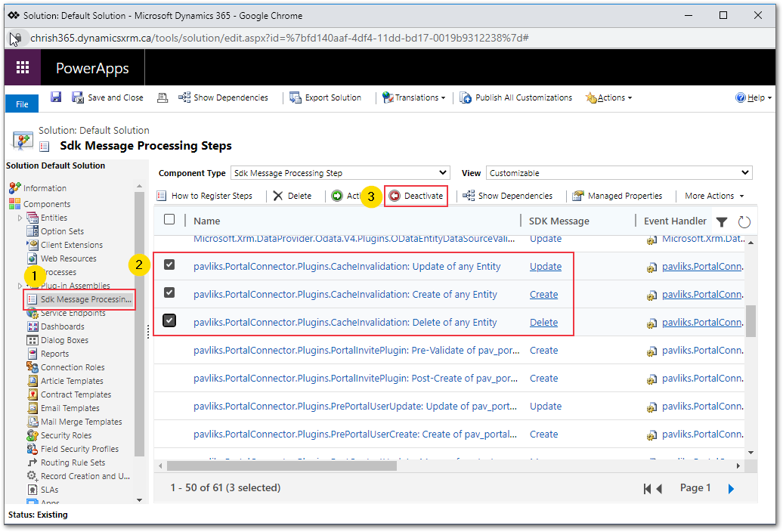Click Publish All Customizations

tap(516, 97)
